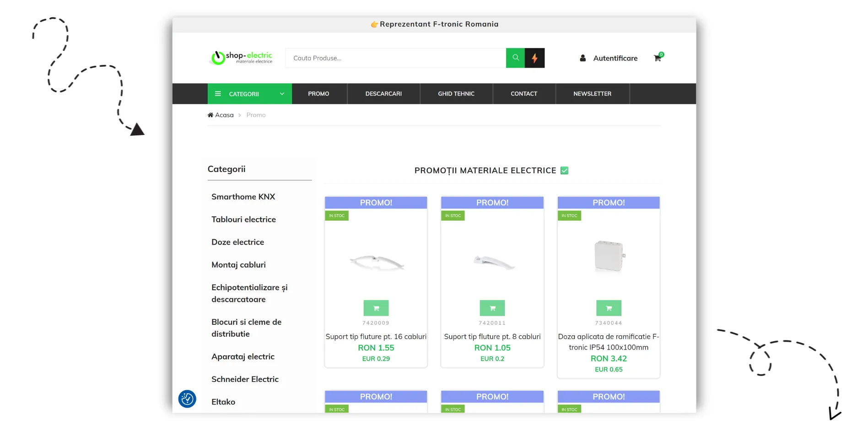
Task: Click IN STOC badge on 8 cabluri card
Action: click(453, 215)
